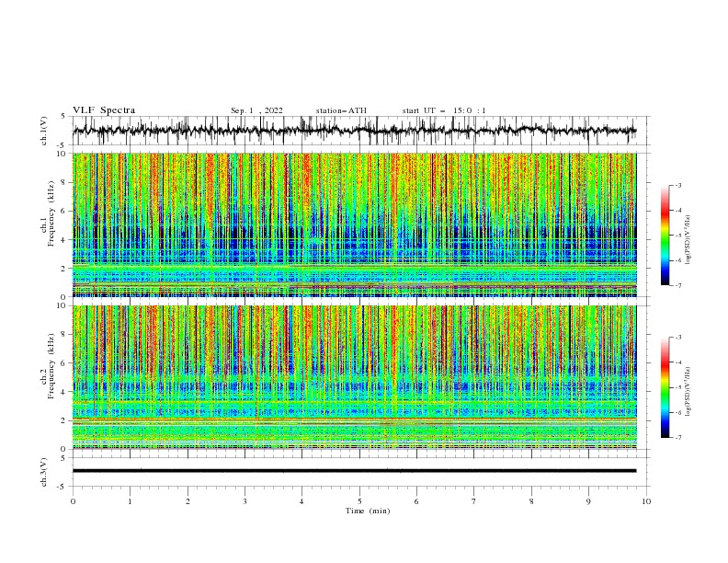
Task: Click time axis tick label '7'
Action: (474, 501)
